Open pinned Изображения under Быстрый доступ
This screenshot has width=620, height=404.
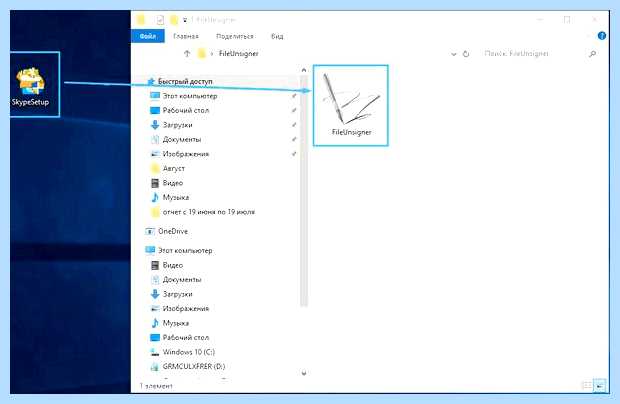180,154
